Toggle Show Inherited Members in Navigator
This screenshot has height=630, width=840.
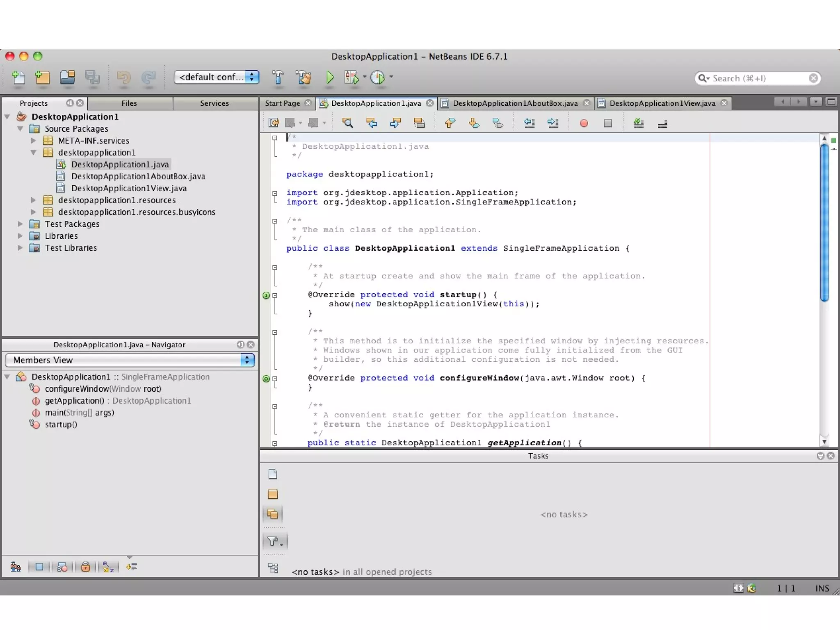16,567
